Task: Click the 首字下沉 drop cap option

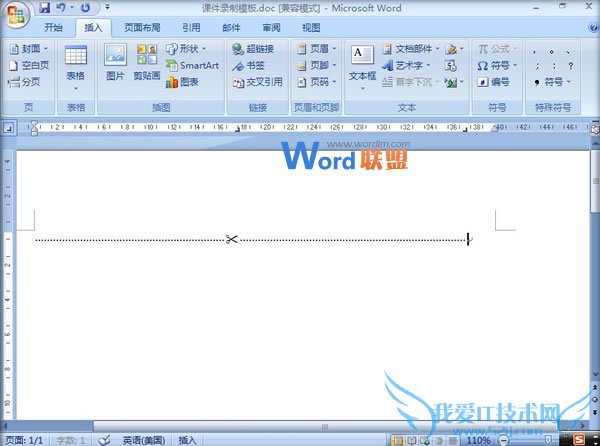Action: (x=410, y=81)
